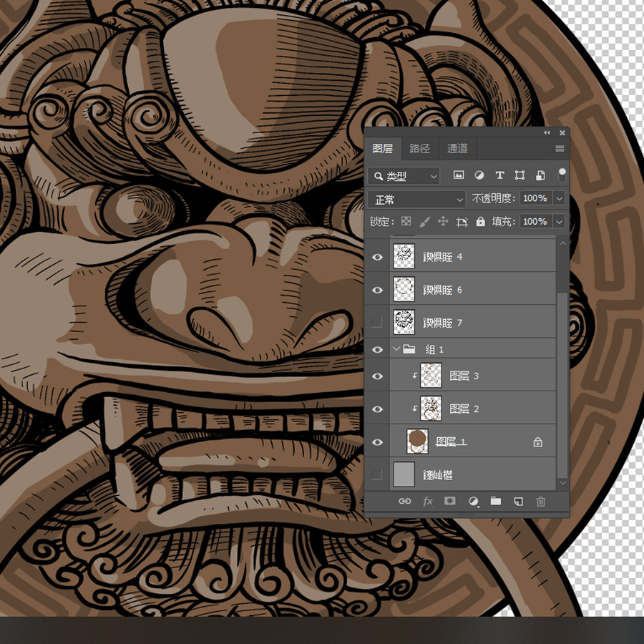Switch to the 路径 tab
This screenshot has width=644, height=644.
tap(419, 149)
